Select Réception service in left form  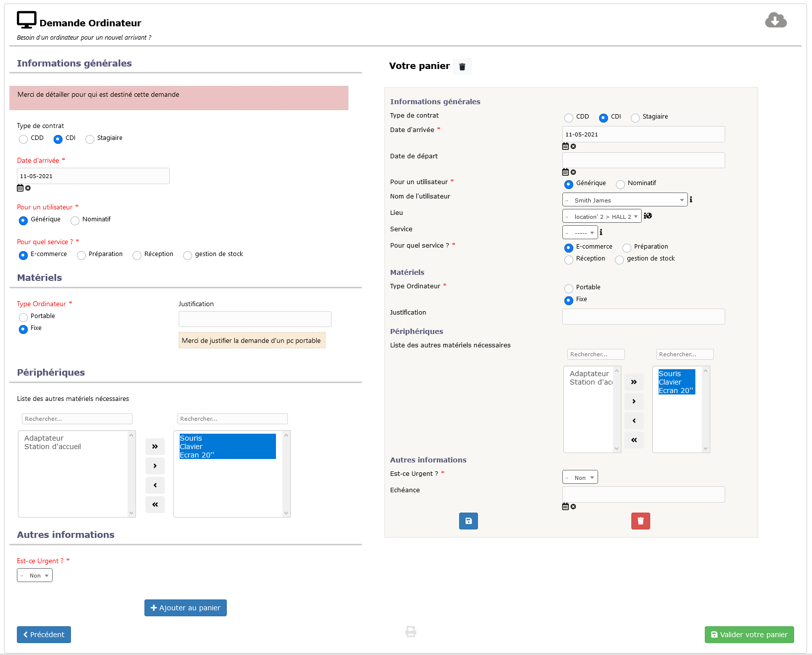pos(137,256)
